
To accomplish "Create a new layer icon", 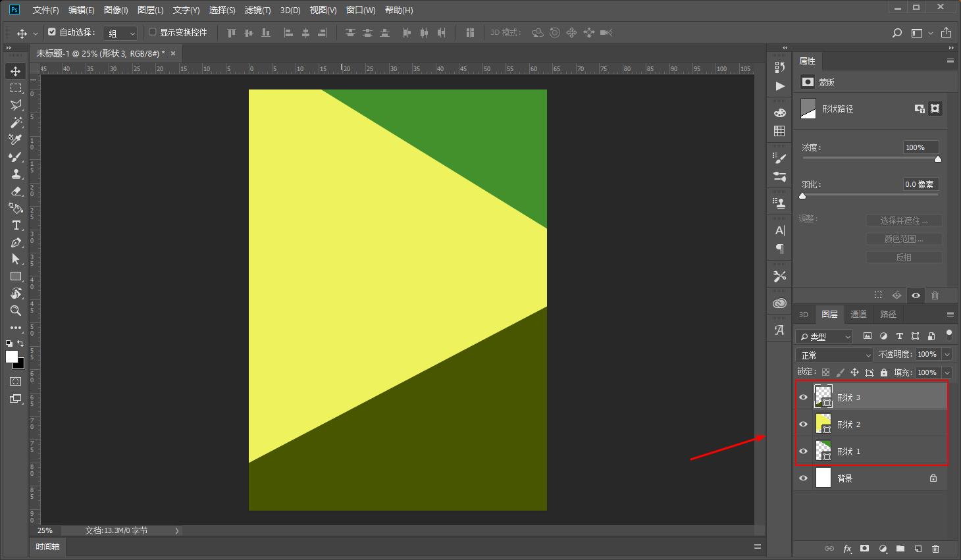I will pos(918,548).
